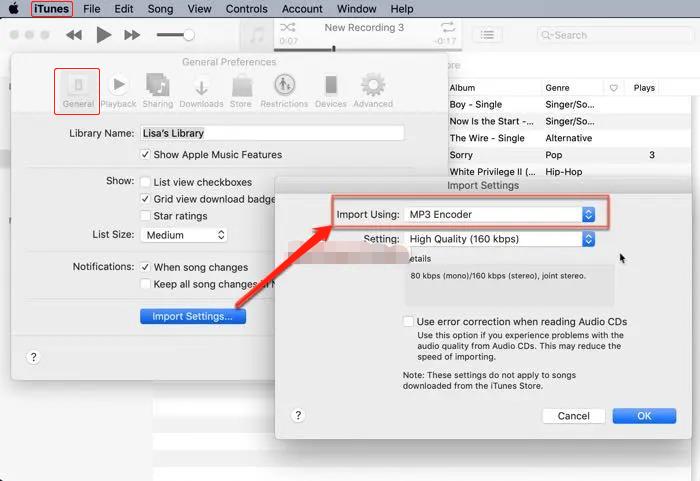This screenshot has height=481, width=700.
Task: Click the fast forward next button
Action: click(x=132, y=35)
